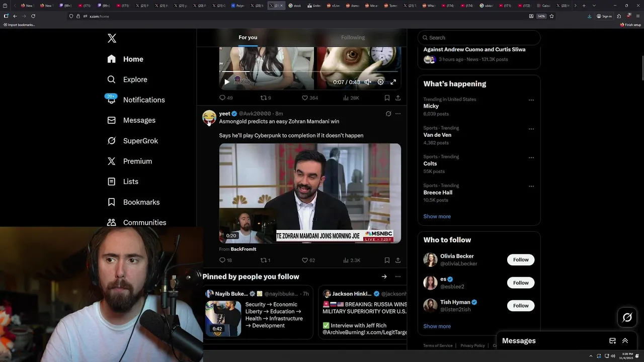Open top video settings gear
644x362 pixels.
(380, 82)
